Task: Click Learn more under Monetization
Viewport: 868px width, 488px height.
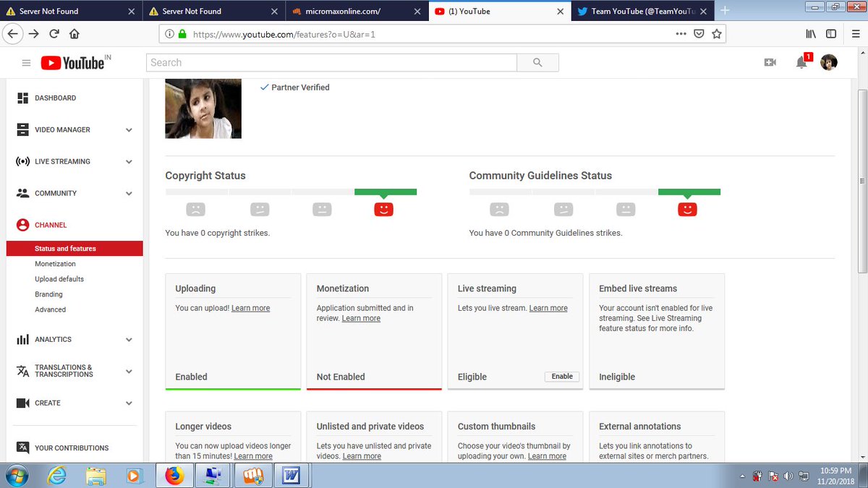Action: (x=361, y=318)
